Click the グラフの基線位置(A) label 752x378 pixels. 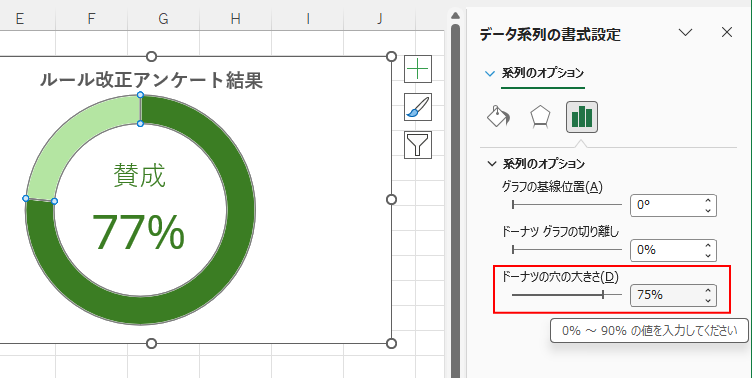(x=552, y=187)
